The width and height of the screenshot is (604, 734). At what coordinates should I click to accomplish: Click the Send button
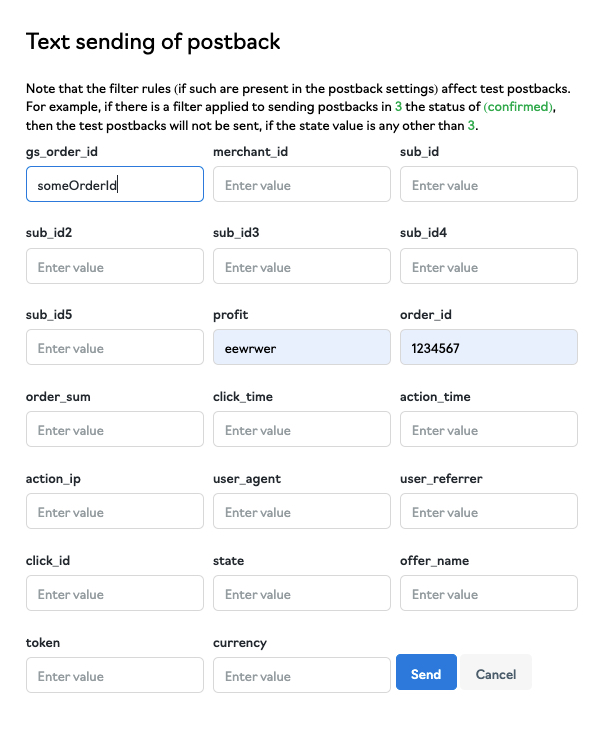point(426,672)
